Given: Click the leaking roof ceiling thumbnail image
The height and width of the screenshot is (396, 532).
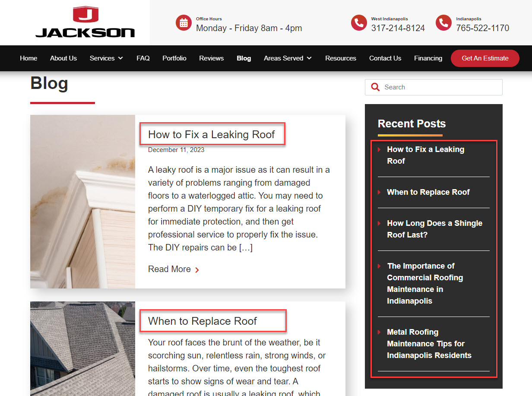Looking at the screenshot, I should (82, 201).
